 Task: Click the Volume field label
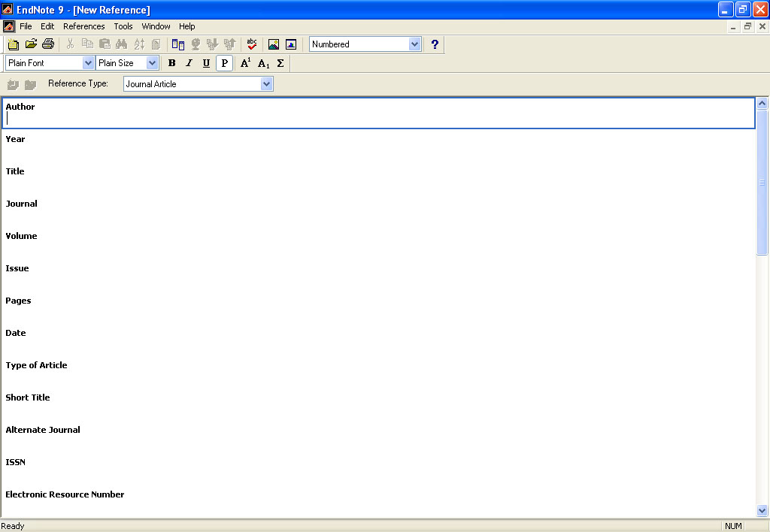(21, 236)
